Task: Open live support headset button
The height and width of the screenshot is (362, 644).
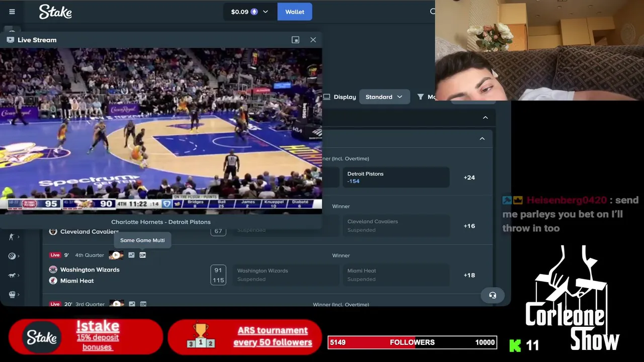Action: [493, 295]
